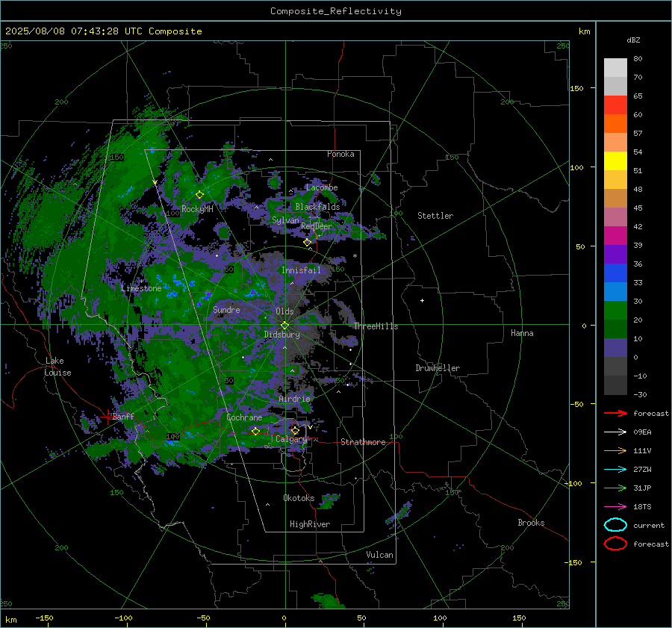This screenshot has height=628, width=672.
Task: Click the white plus marker west of Hanna
Action: tap(422, 300)
